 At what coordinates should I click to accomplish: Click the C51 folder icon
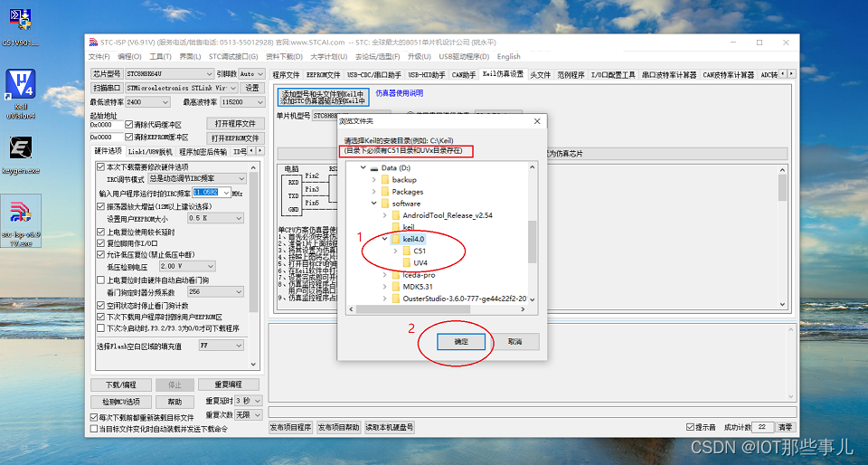[407, 251]
